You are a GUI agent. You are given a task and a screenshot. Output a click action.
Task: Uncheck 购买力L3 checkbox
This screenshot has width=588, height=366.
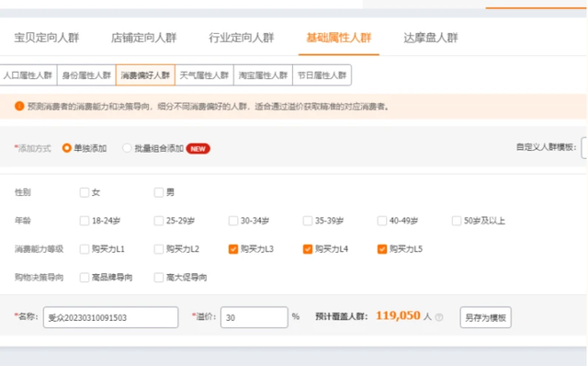pyautogui.click(x=233, y=249)
